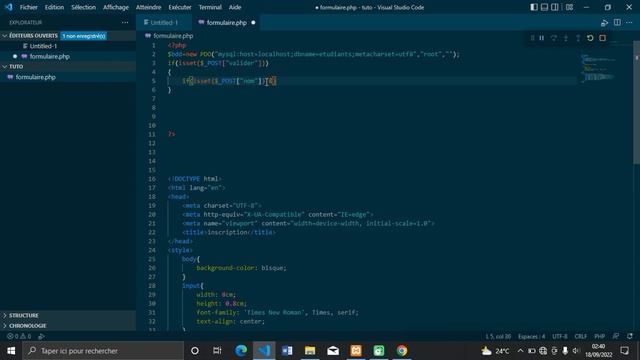Image resolution: width=640 pixels, height=360 pixels.
Task: Change indentation Espaces: 4 setting
Action: [x=531, y=336]
